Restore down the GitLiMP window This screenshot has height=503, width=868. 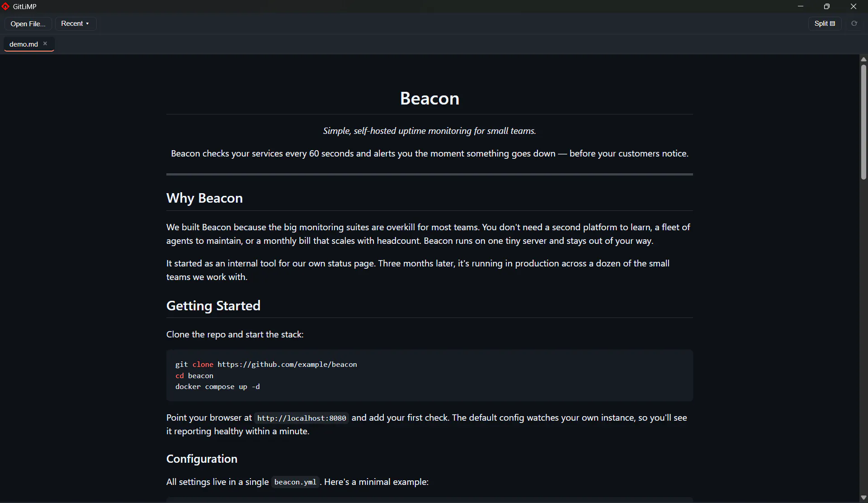[827, 6]
